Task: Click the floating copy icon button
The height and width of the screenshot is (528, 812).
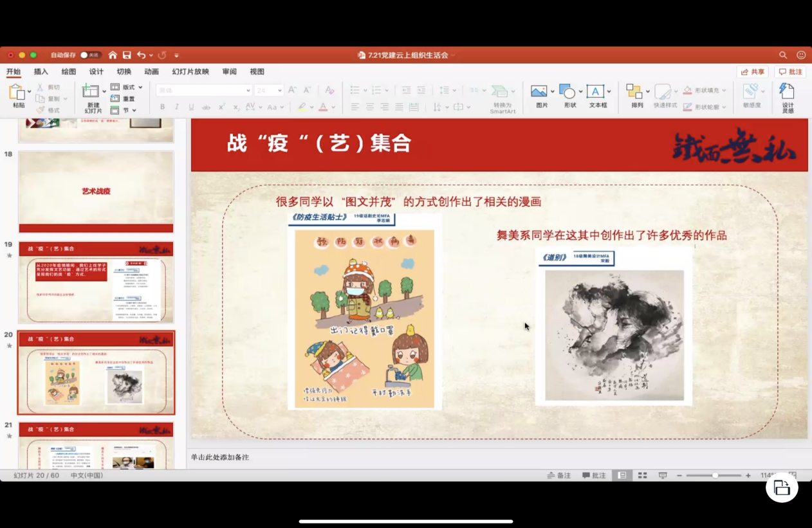Action: click(x=782, y=488)
